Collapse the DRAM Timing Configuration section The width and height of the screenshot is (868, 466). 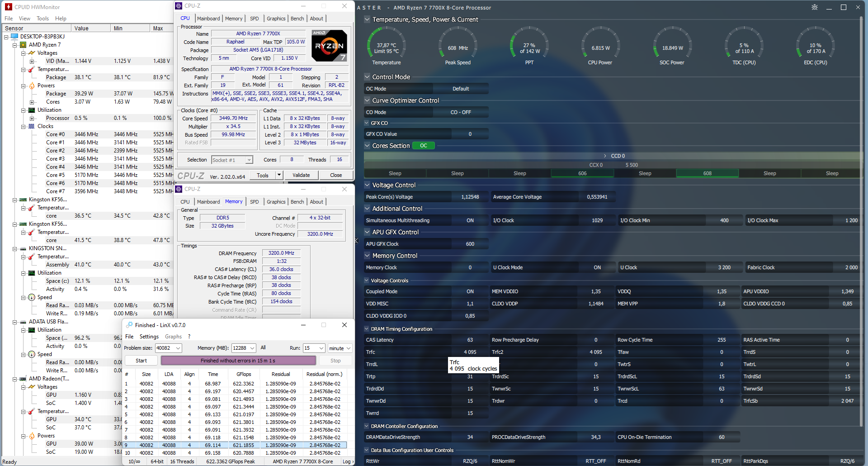click(367, 329)
